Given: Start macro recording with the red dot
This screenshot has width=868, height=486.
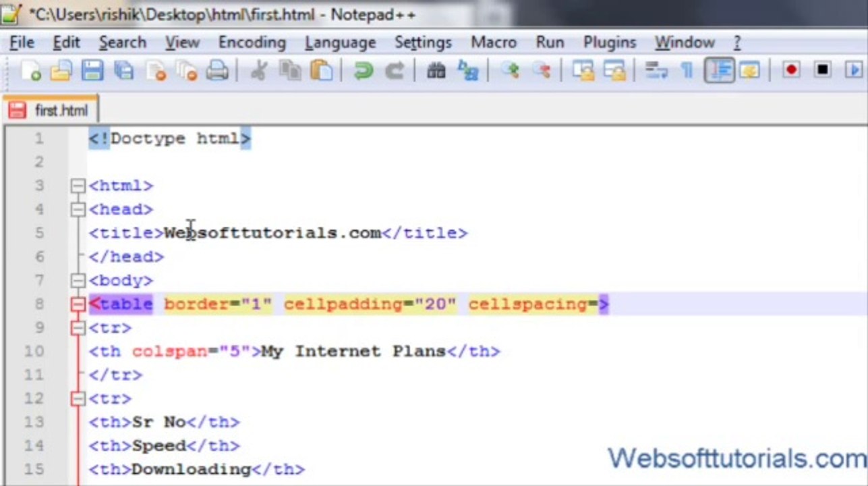Looking at the screenshot, I should [x=792, y=70].
